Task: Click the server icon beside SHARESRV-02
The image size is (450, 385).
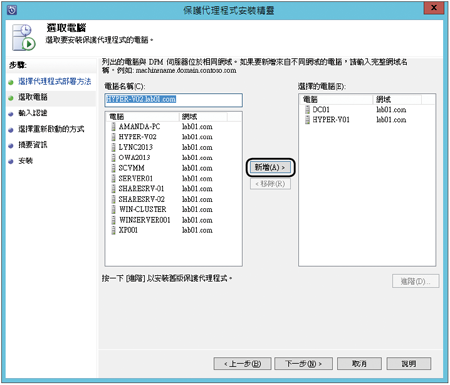Action: [x=114, y=199]
